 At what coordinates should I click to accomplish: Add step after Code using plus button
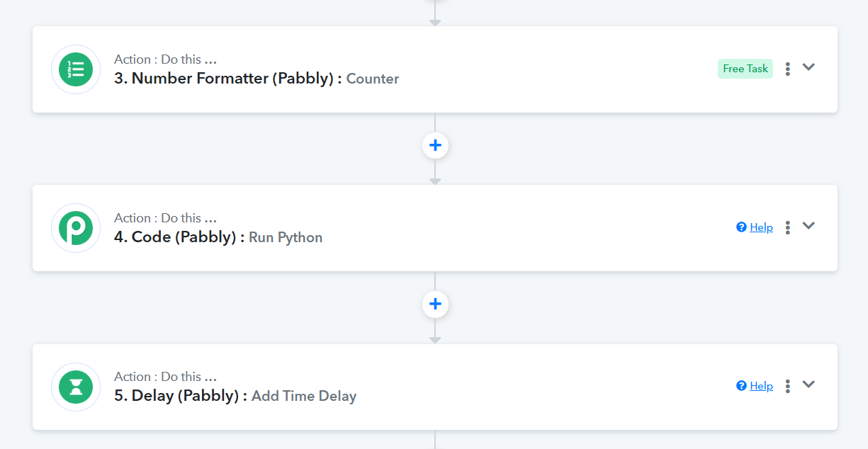435,304
